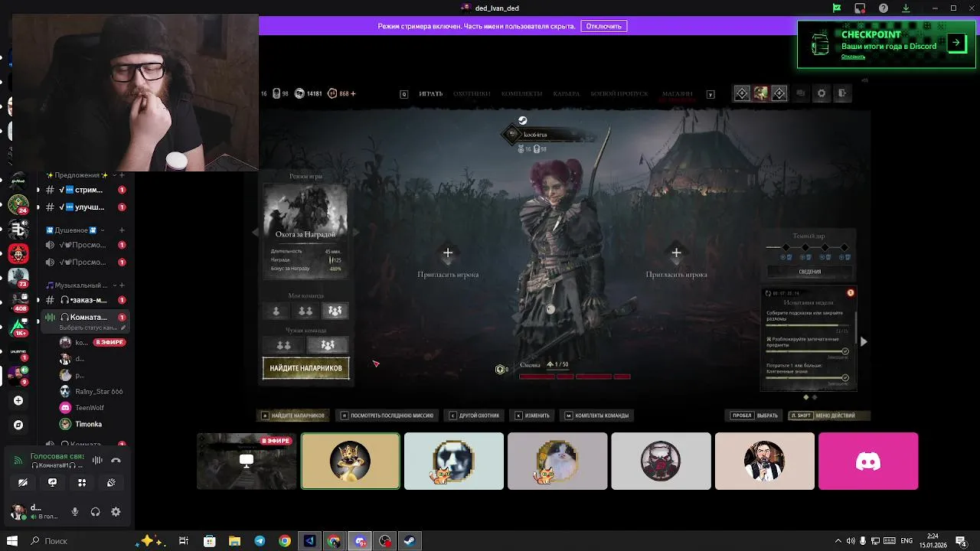980x551 pixels.
Task: Deafen Discord headphones
Action: tap(96, 512)
